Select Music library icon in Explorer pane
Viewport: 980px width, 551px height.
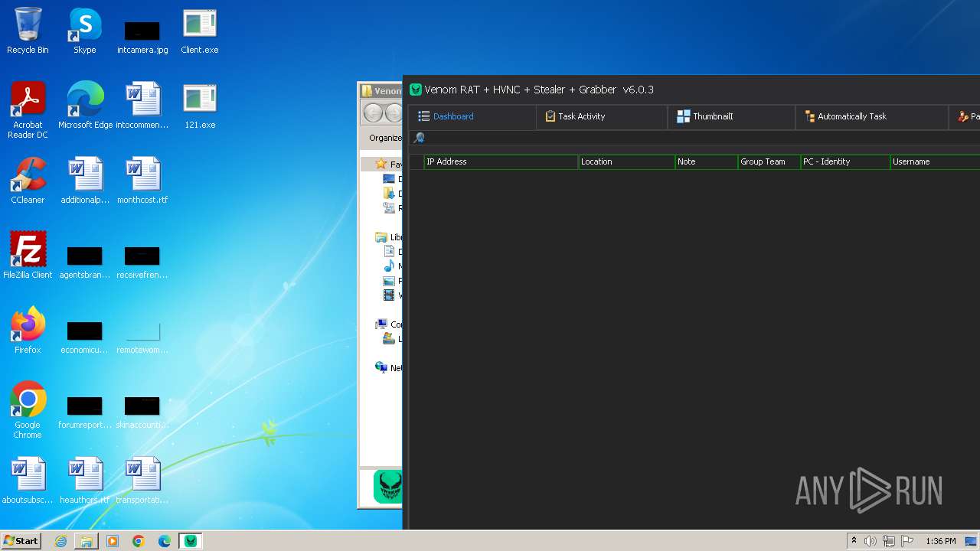(389, 266)
